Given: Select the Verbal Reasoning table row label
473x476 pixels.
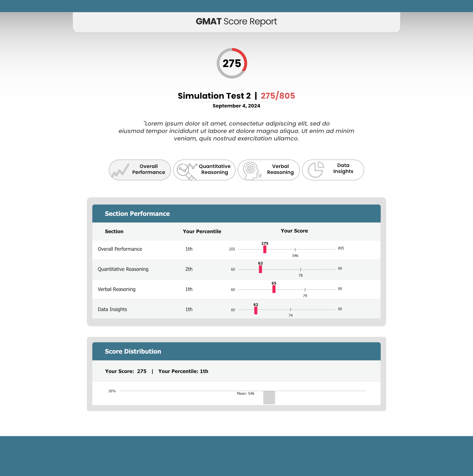Looking at the screenshot, I should (x=117, y=289).
